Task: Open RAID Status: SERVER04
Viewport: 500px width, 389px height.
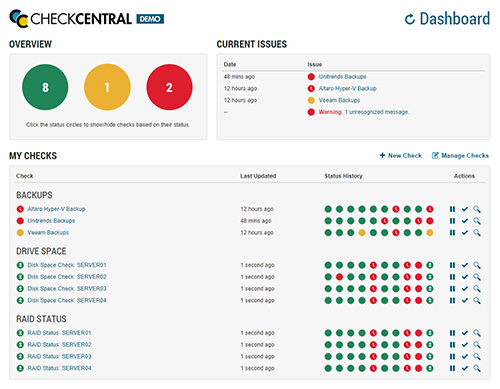Action: (59, 368)
